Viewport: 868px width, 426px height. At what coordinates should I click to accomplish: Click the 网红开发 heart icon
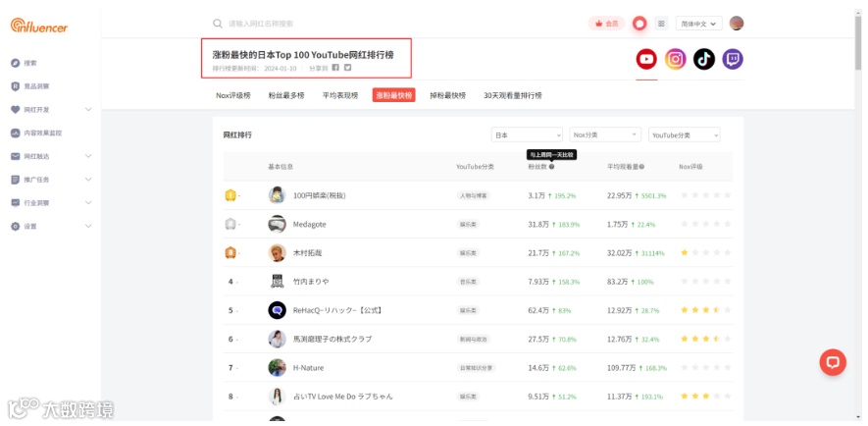[x=16, y=110]
